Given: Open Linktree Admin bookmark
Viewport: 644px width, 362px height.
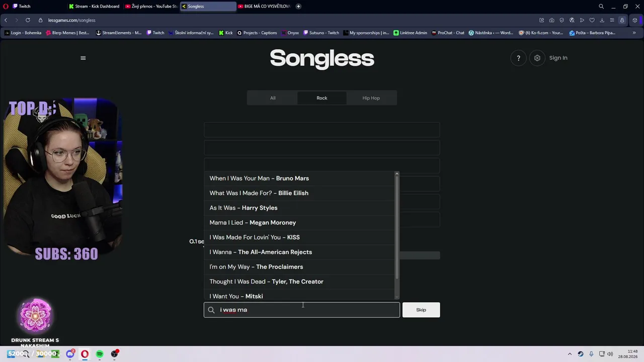Looking at the screenshot, I should [x=411, y=33].
